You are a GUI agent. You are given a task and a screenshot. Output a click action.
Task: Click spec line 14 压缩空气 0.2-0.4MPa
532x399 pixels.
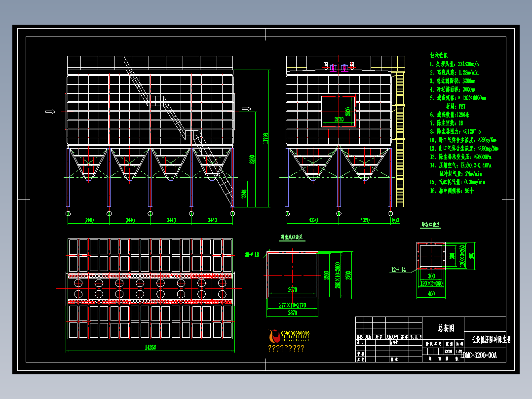[460, 165]
